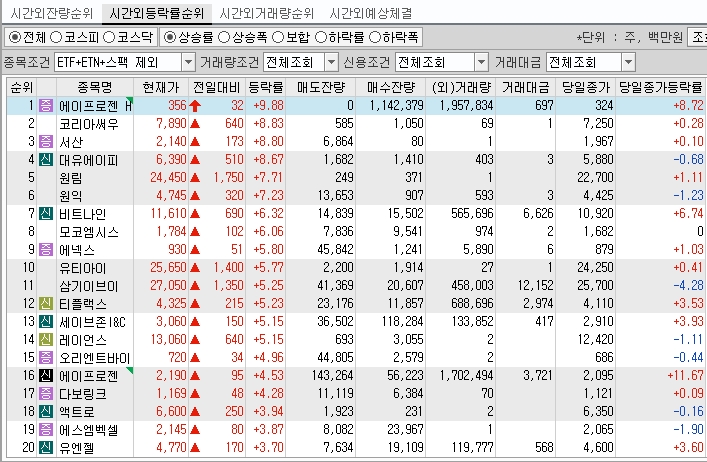Select the 코스피 radio button

click(56, 37)
